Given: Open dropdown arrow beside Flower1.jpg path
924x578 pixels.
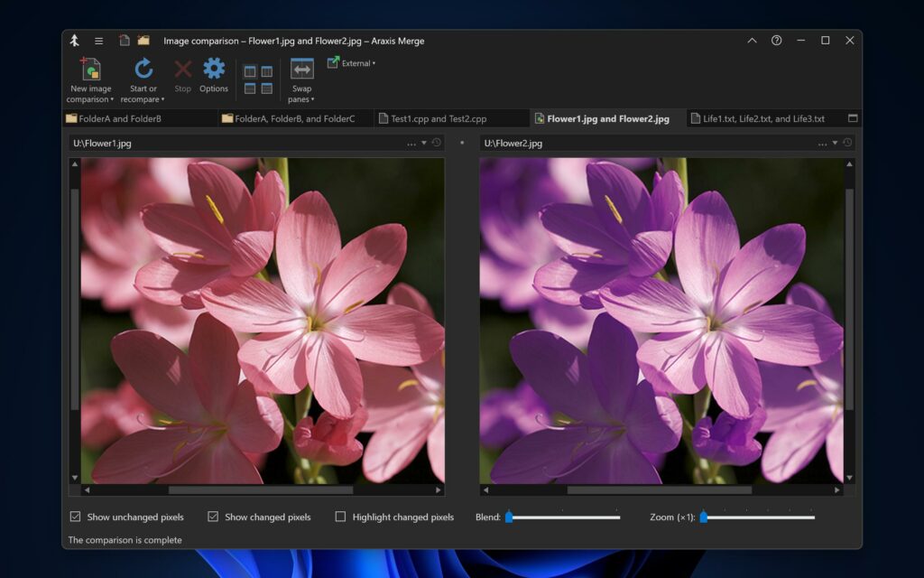Looking at the screenshot, I should tap(424, 143).
